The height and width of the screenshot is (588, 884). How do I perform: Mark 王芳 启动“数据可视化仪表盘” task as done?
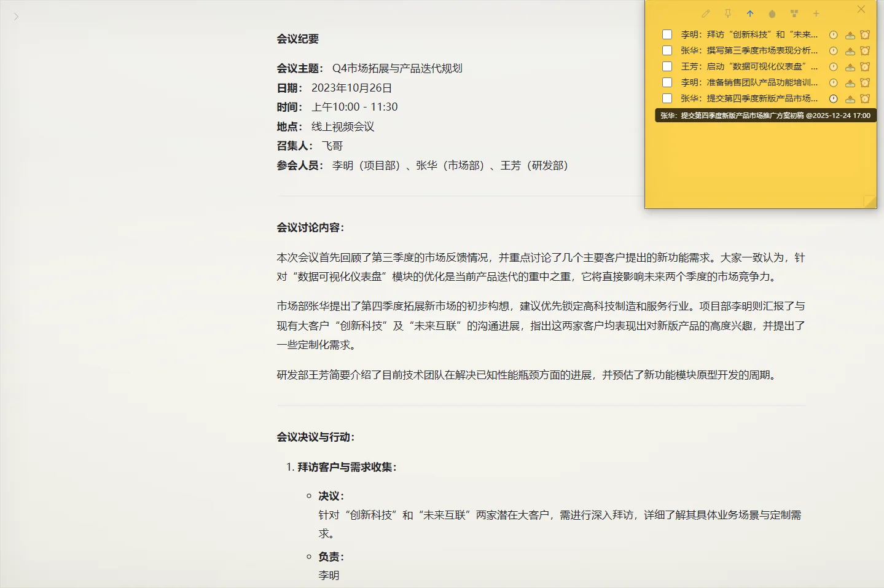point(667,66)
